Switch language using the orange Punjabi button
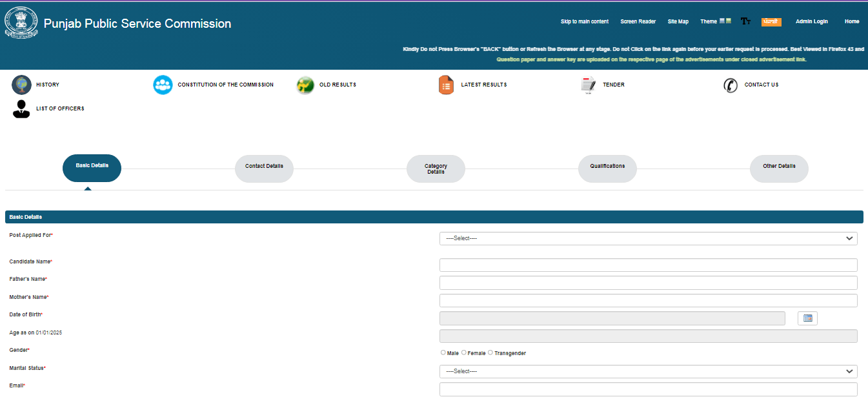The image size is (868, 399). pos(771,22)
